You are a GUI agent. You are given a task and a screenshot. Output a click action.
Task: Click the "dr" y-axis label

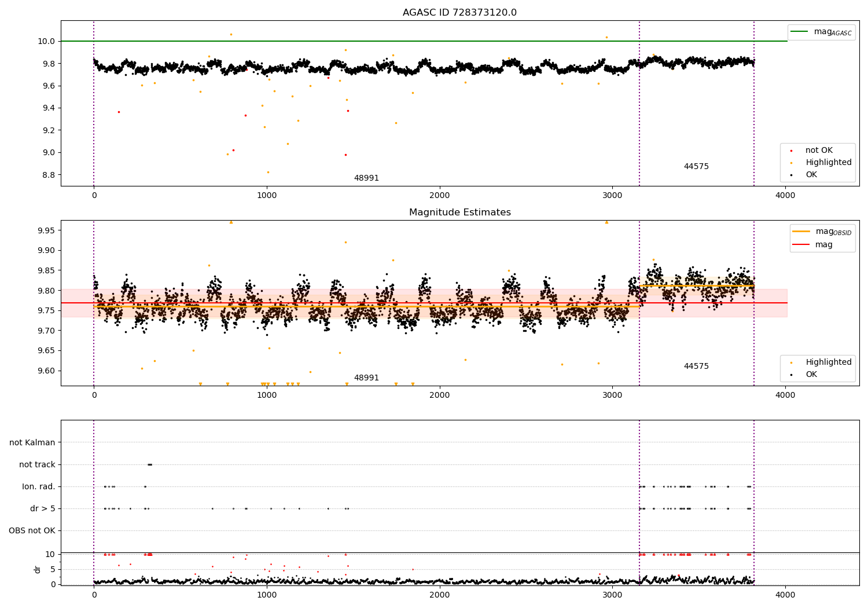[x=38, y=569]
